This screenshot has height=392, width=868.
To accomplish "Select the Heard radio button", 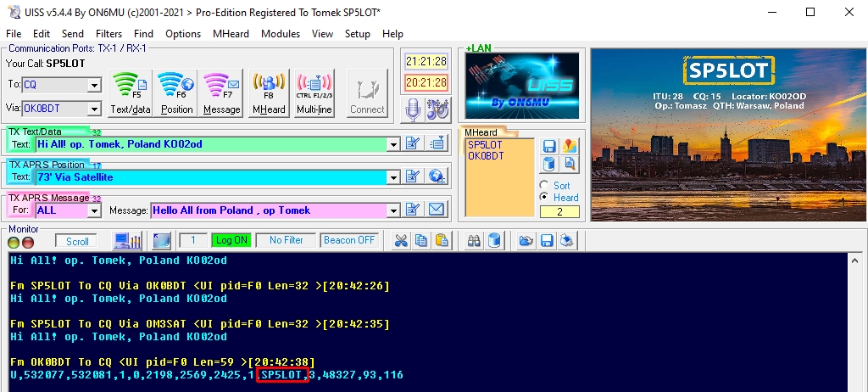I will coord(543,197).
